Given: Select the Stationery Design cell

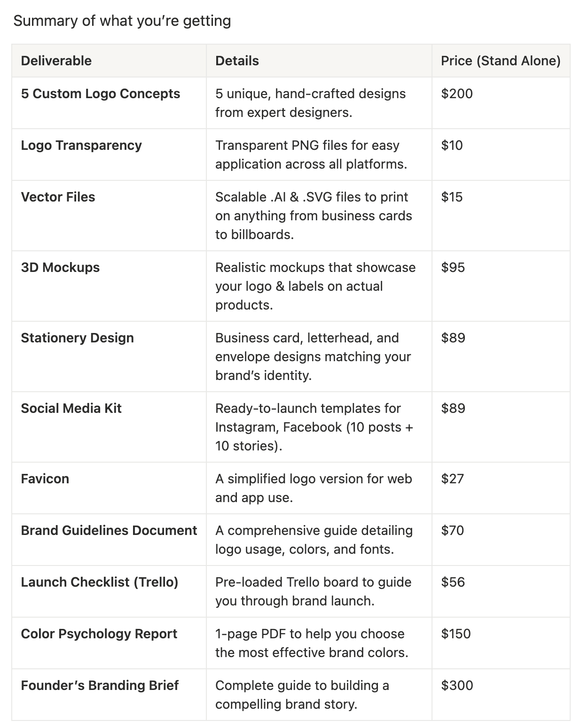Looking at the screenshot, I should pos(77,338).
